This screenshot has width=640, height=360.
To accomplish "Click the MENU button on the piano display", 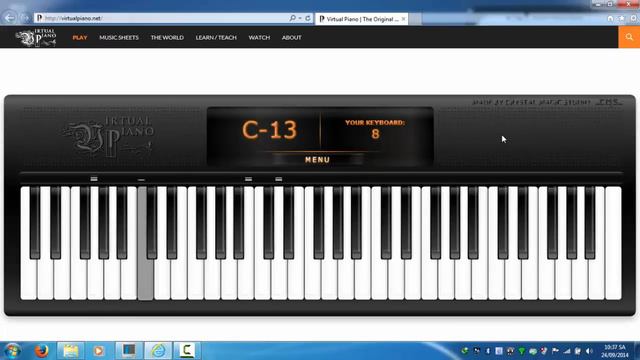I will [318, 160].
